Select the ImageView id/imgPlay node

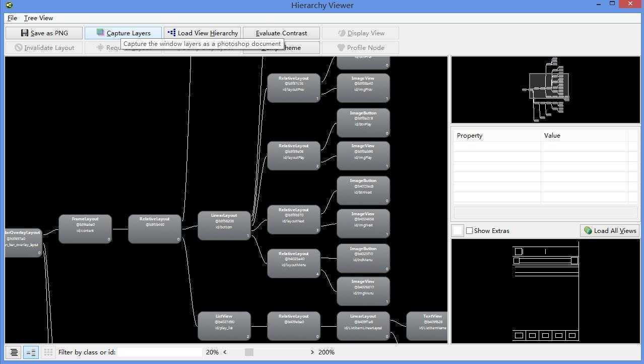(x=363, y=156)
